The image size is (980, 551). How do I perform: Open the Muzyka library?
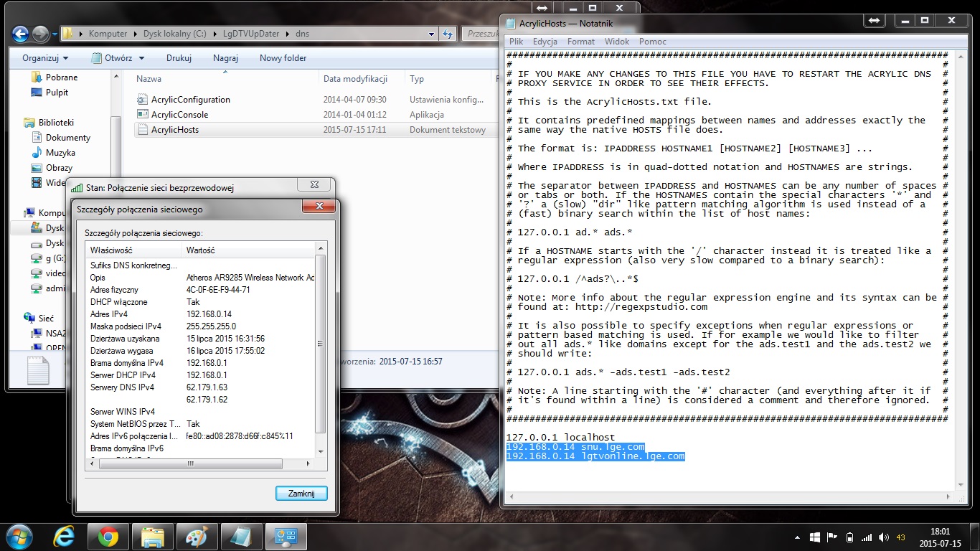54,153
